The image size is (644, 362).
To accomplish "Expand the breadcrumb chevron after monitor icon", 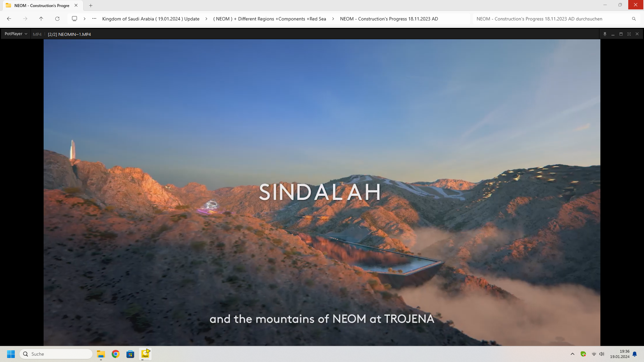I will tap(85, 19).
